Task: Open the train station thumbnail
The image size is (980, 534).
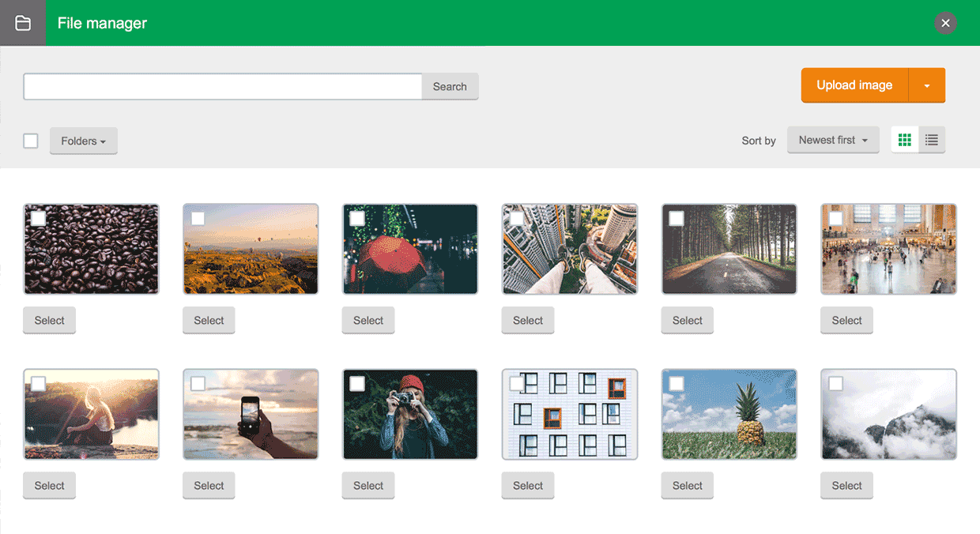Action: [x=888, y=248]
